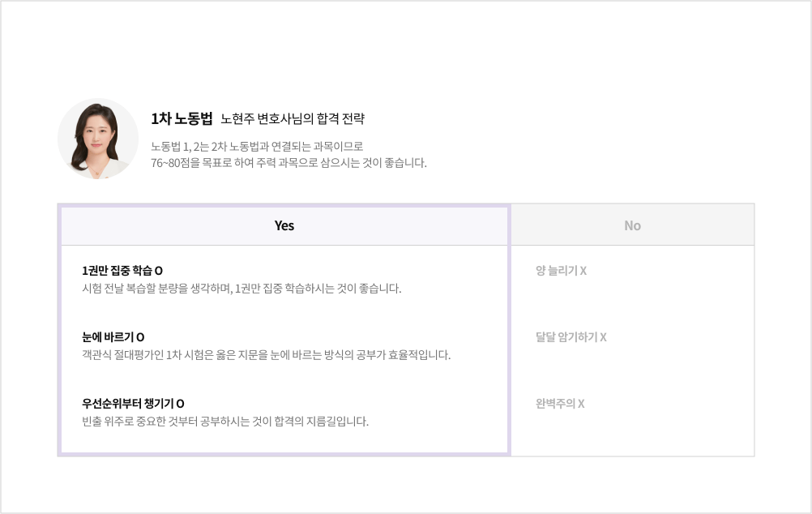Screen dimensions: 812x514
Task: Click the O mark after "1권만 집중 학습"
Action: pyautogui.click(x=158, y=271)
